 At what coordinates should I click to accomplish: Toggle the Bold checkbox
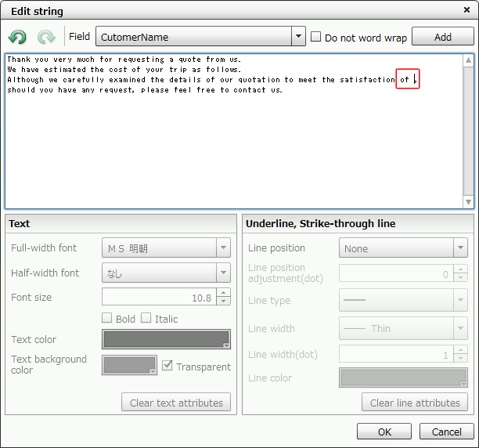pyautogui.click(x=106, y=318)
